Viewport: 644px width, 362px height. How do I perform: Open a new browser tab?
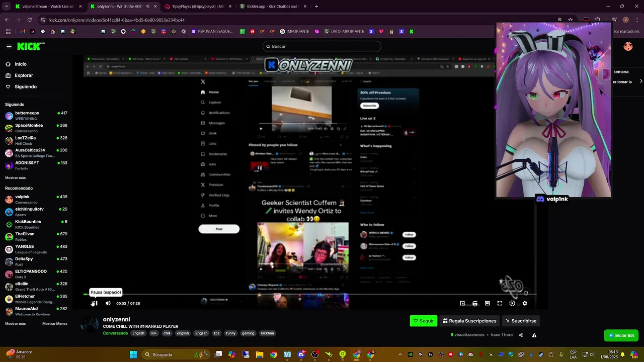pos(316,7)
